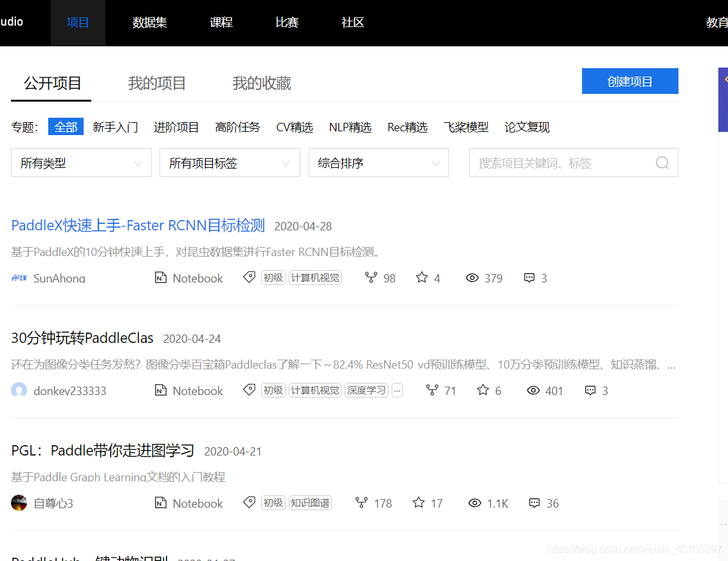Click donkey233333 author name
The height and width of the screenshot is (561, 728).
69,391
